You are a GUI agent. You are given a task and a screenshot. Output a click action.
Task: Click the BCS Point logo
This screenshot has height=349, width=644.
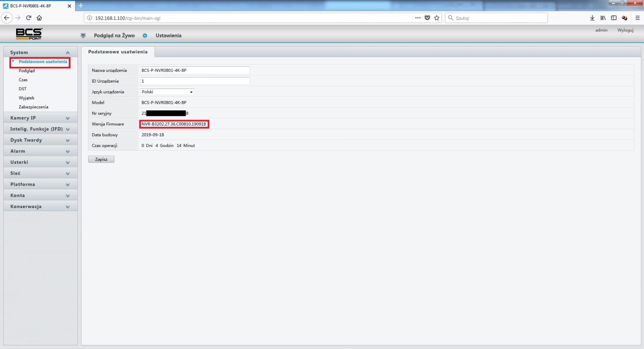tap(29, 34)
